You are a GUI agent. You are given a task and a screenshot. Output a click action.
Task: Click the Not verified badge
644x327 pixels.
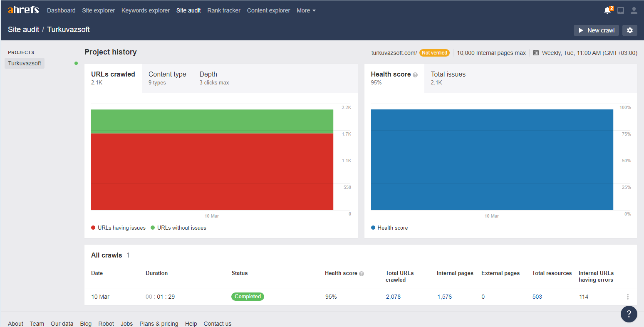[434, 53]
